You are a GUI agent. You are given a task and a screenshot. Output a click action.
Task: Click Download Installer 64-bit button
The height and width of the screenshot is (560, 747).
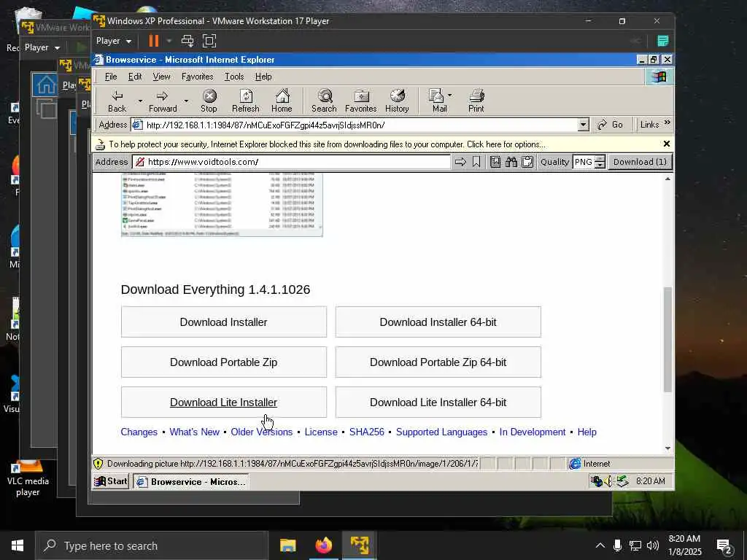[x=438, y=322]
